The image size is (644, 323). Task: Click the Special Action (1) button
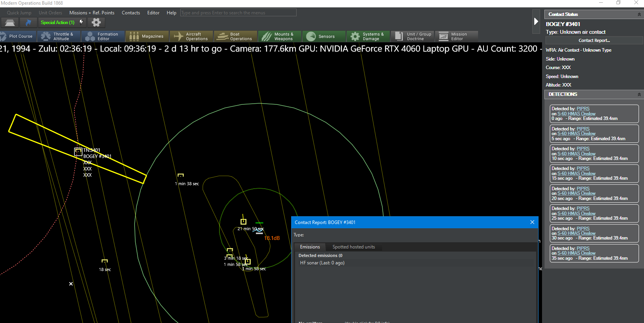[x=57, y=23]
